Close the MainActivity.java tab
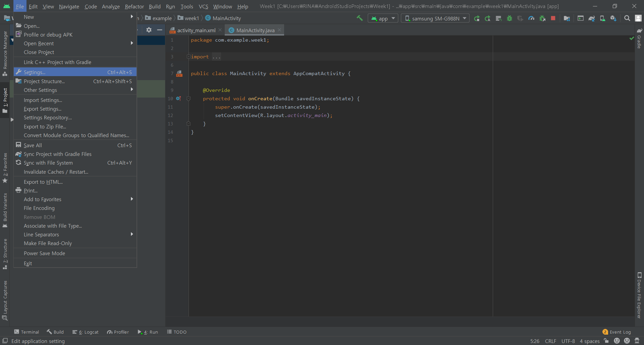644x345 pixels. [x=279, y=30]
